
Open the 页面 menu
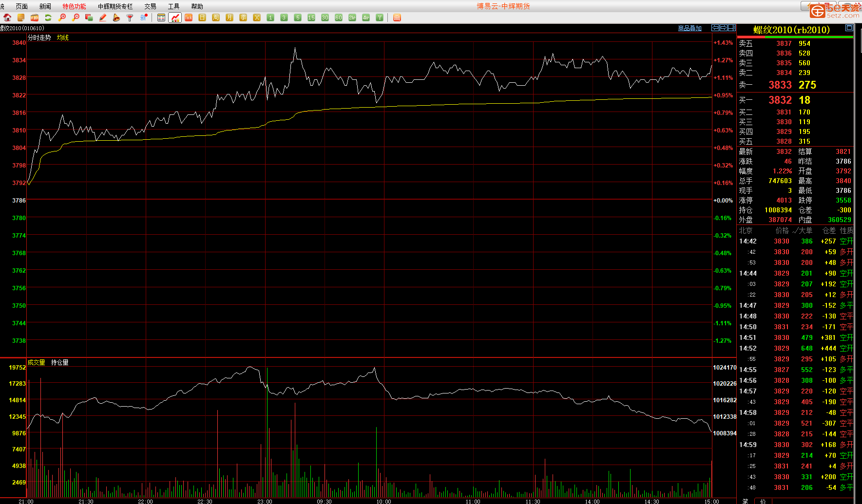[x=21, y=6]
